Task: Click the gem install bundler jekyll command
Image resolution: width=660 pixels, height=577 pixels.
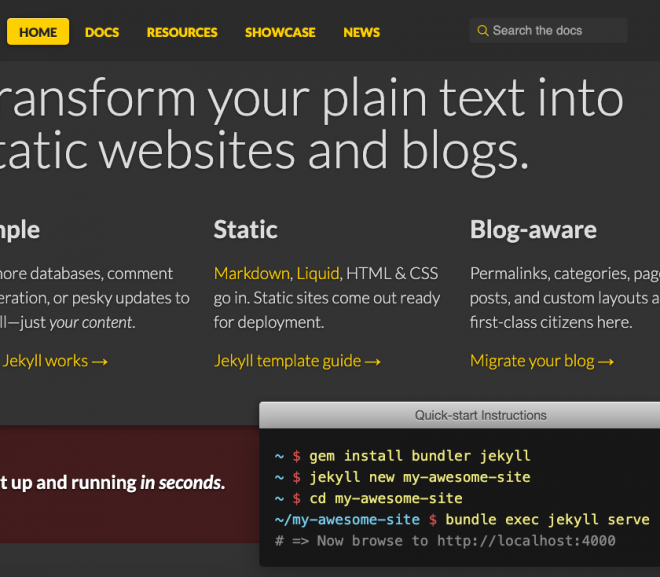Action: (420, 456)
